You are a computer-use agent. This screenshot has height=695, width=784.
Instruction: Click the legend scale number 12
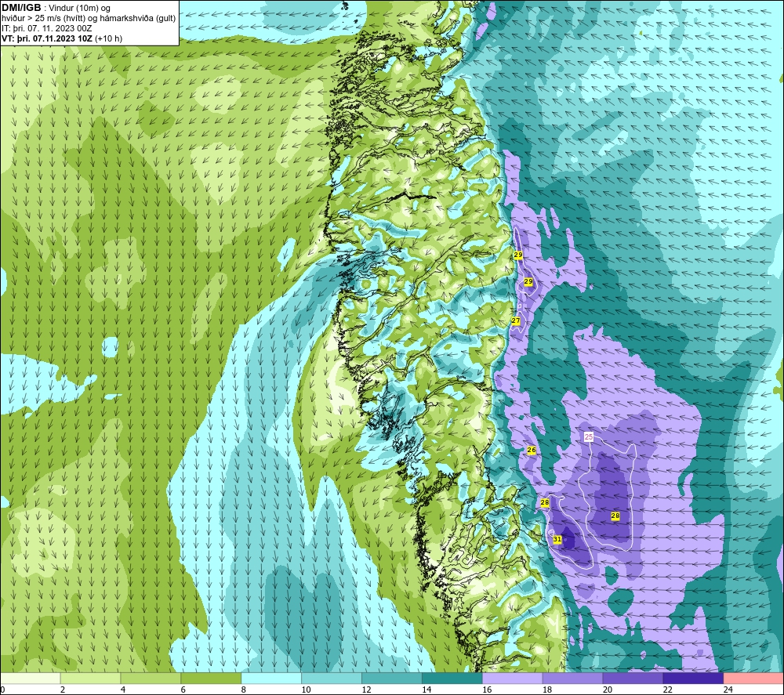[x=366, y=690]
